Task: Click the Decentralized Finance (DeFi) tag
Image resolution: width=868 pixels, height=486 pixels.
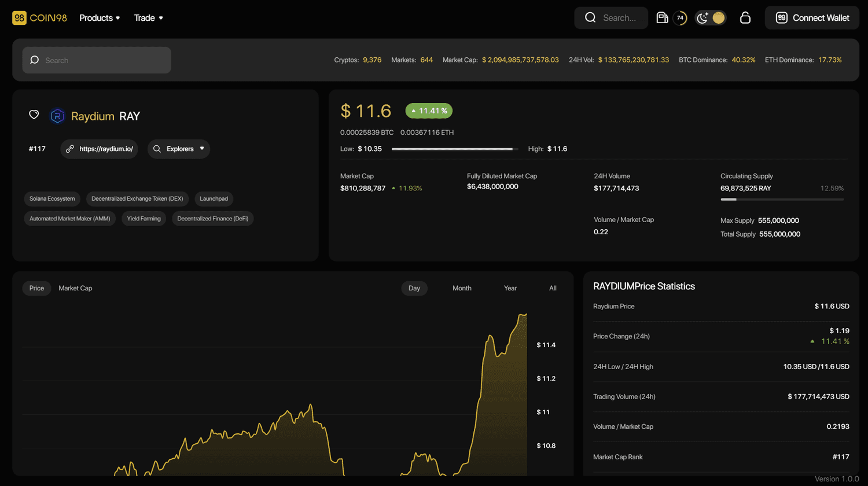Action: point(213,219)
